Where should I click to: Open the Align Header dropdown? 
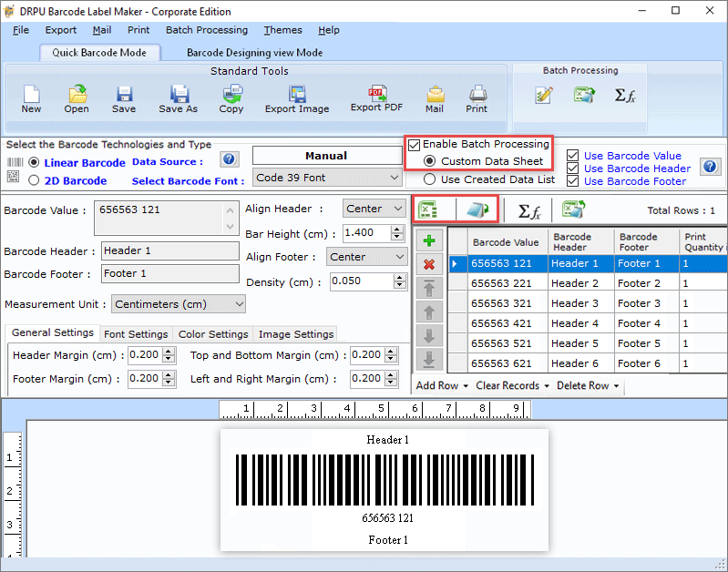coord(374,209)
